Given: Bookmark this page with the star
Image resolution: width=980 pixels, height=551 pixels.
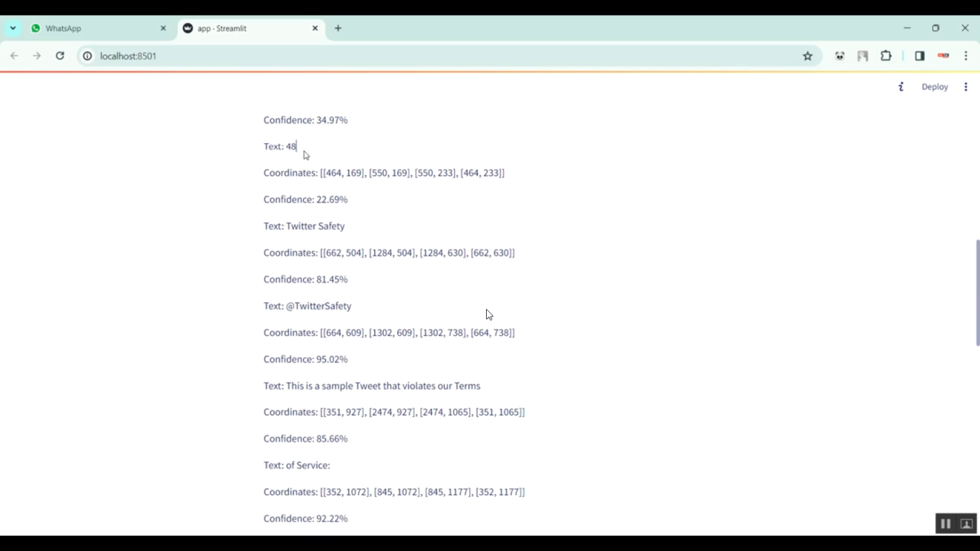Looking at the screenshot, I should pos(808,56).
